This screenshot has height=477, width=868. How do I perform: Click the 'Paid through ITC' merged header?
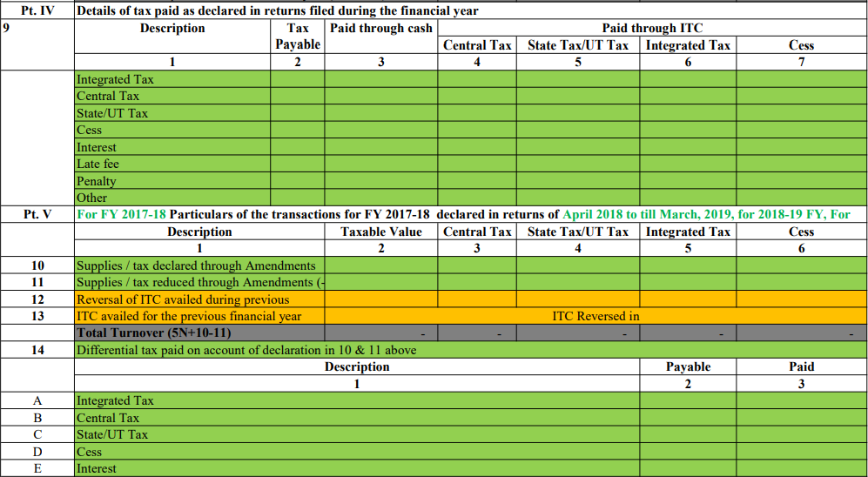click(x=653, y=28)
